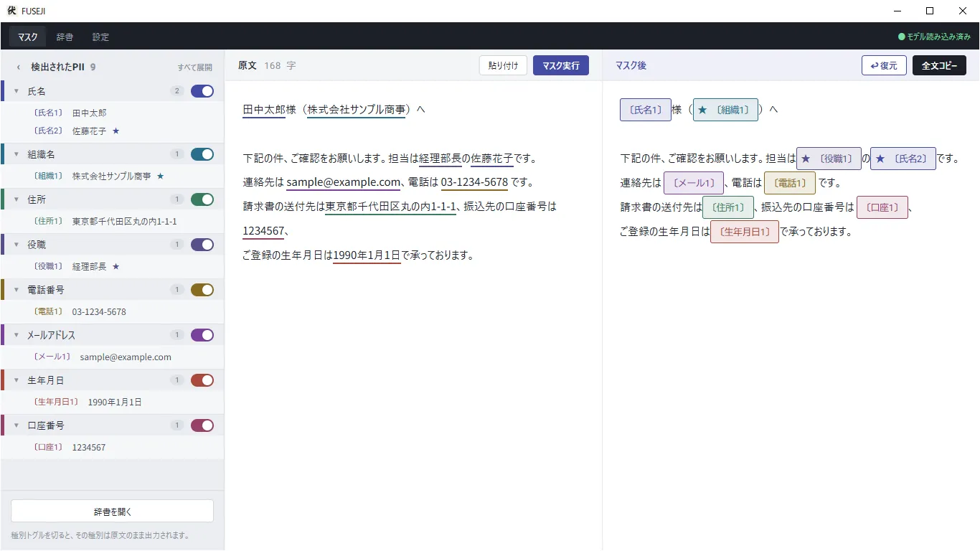Click star icon next to 佐藤花子 in sidebar

point(116,131)
